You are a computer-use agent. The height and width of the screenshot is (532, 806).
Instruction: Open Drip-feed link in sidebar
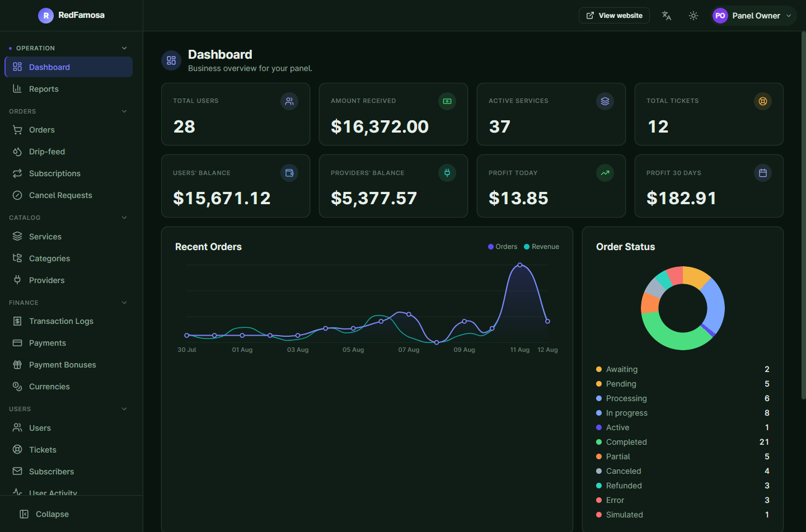point(68,152)
